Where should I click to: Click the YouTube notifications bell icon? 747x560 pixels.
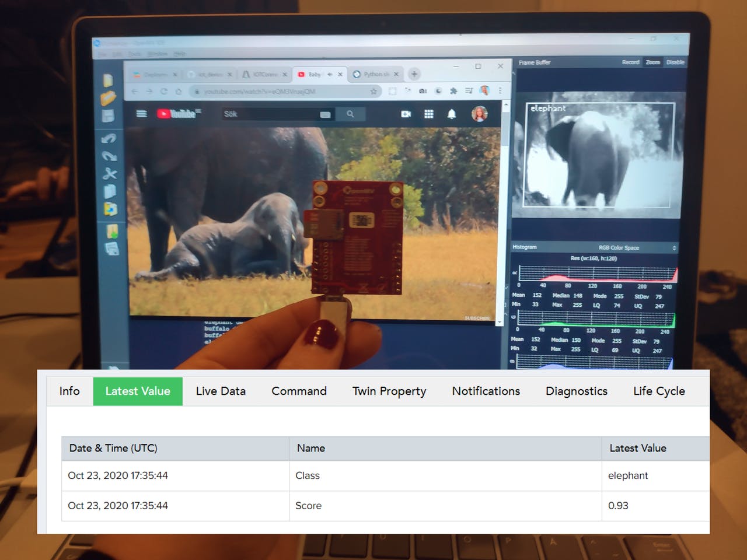pyautogui.click(x=451, y=114)
